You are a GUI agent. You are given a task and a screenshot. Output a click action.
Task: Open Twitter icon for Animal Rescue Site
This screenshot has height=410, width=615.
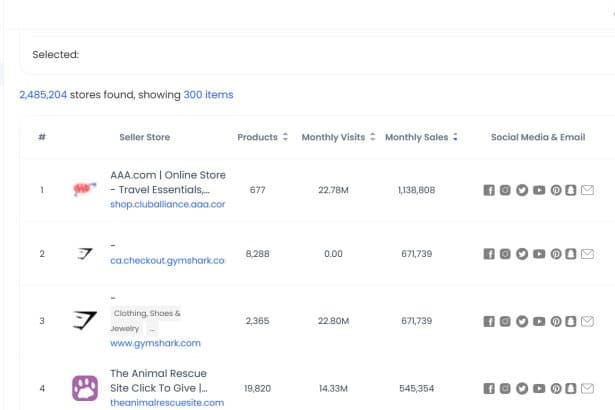tap(522, 388)
